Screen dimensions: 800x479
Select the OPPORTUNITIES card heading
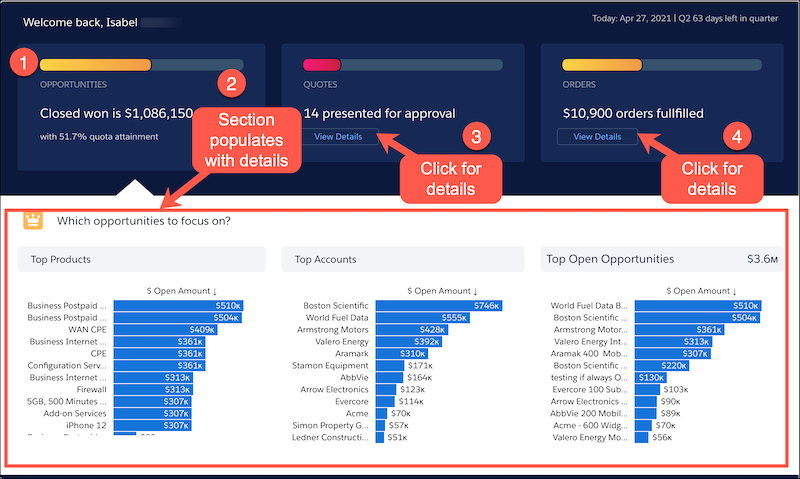click(73, 85)
